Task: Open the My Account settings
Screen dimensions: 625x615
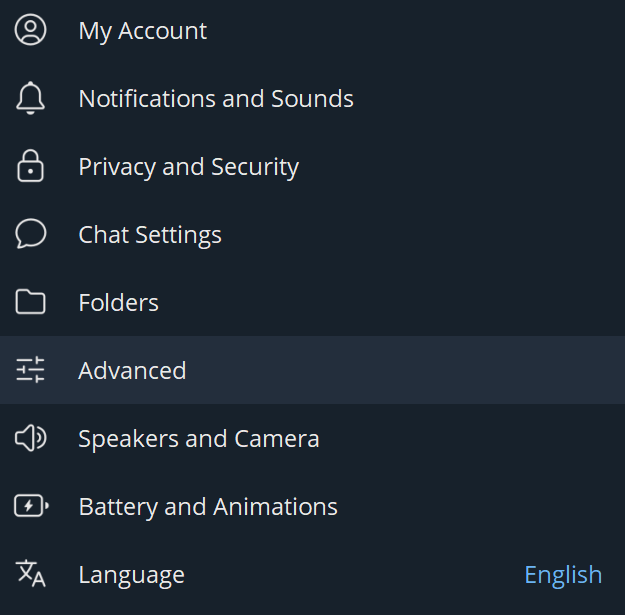Action: point(142,31)
